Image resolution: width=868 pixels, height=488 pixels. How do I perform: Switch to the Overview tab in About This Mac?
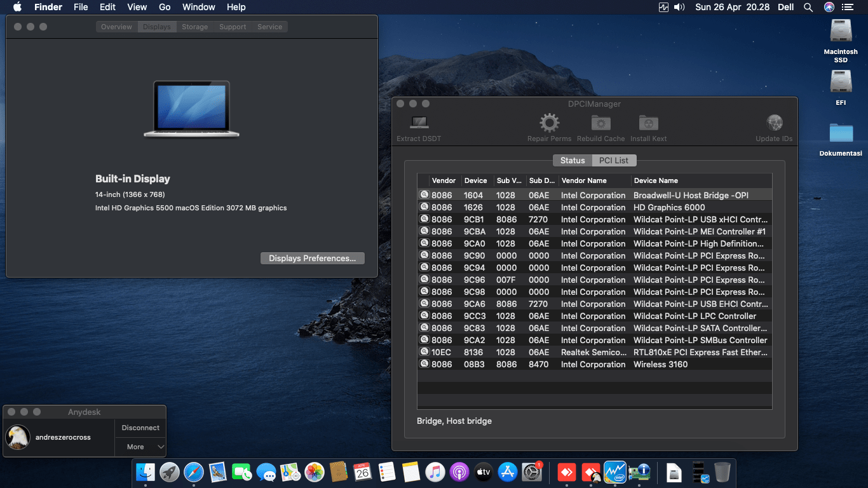[x=117, y=27]
